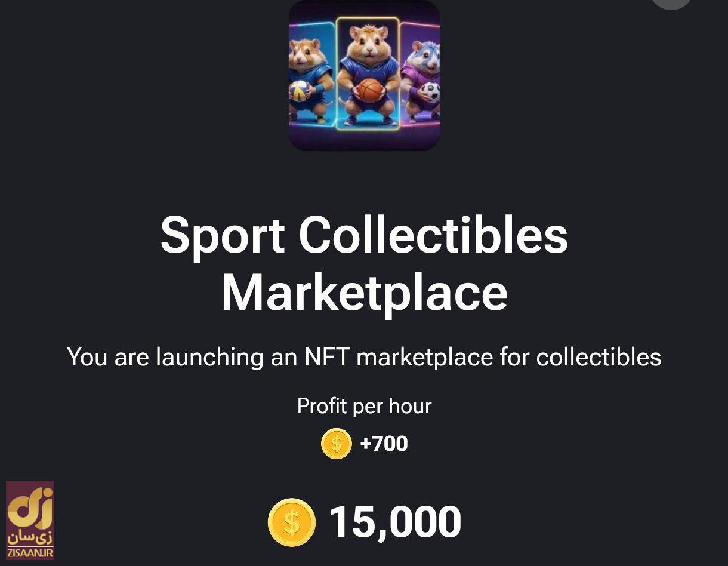Click the small gold coin beside +700
The height and width of the screenshot is (566, 728).
(x=337, y=444)
